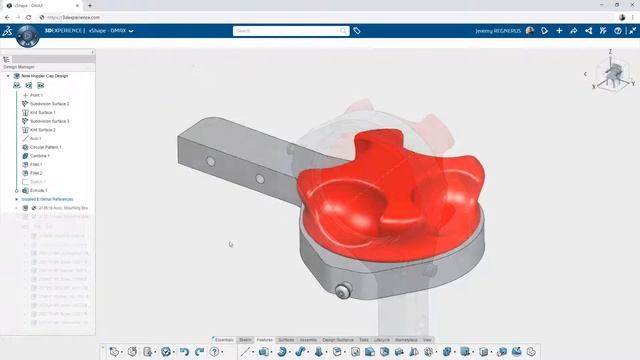Open the tools icon in header
The image size is (640, 360).
[603, 31]
